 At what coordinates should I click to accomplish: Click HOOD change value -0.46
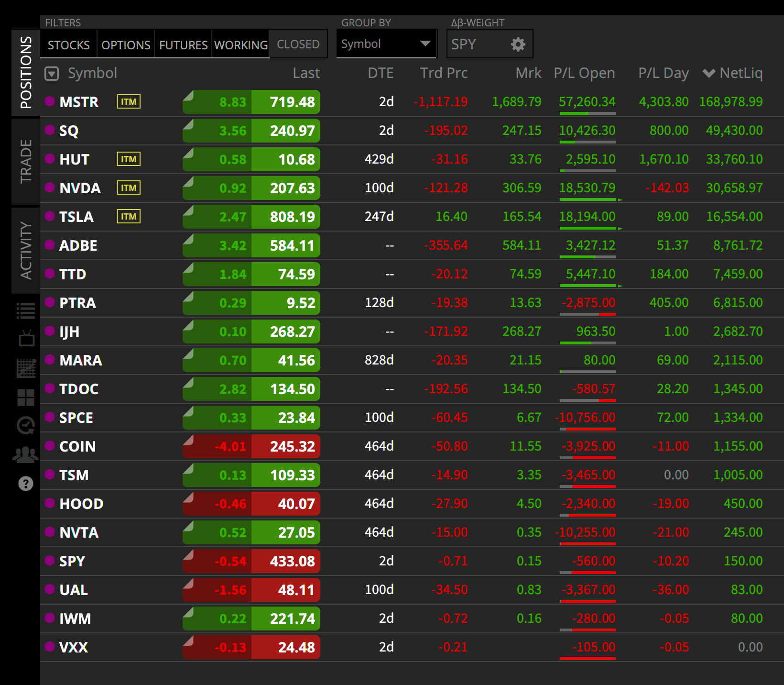230,504
